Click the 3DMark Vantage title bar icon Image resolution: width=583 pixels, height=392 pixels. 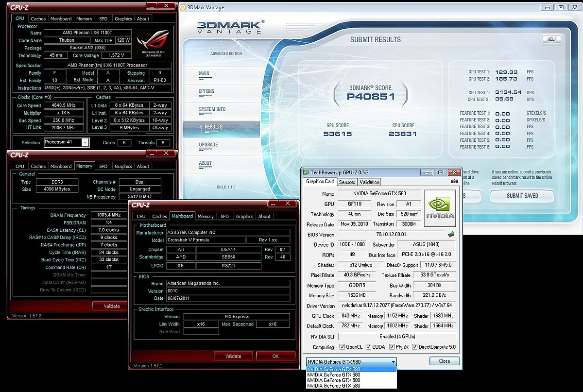coord(183,7)
